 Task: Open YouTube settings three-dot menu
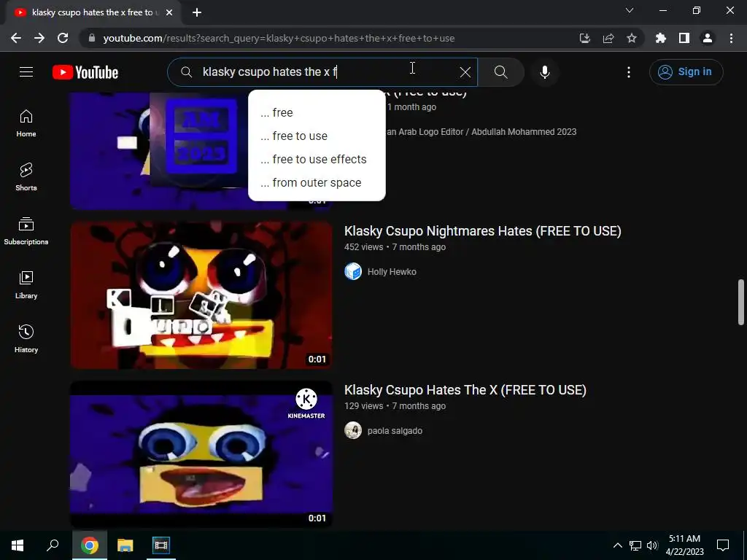(629, 72)
